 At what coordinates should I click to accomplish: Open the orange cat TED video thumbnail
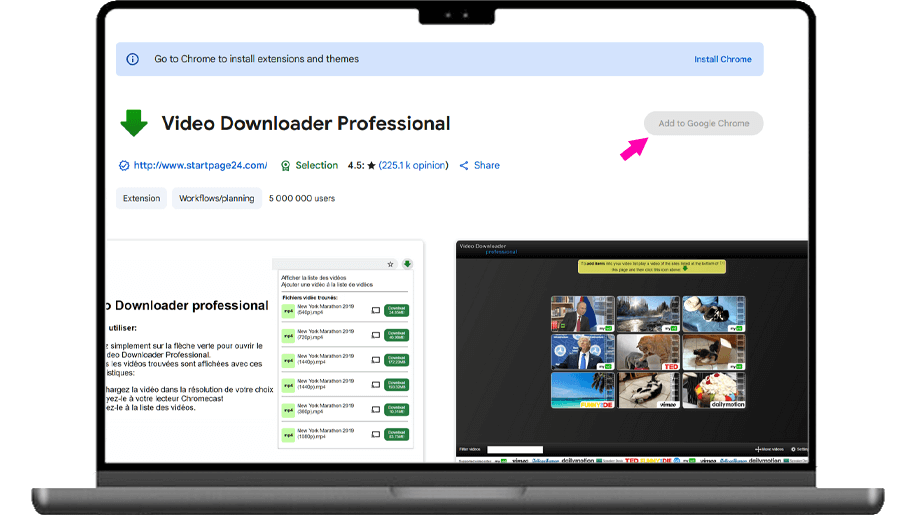(648, 352)
